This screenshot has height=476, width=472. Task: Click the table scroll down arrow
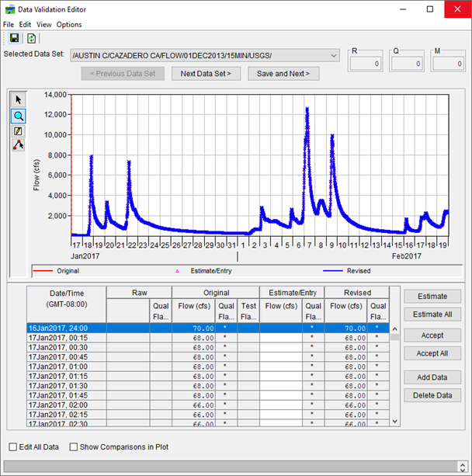[394, 421]
